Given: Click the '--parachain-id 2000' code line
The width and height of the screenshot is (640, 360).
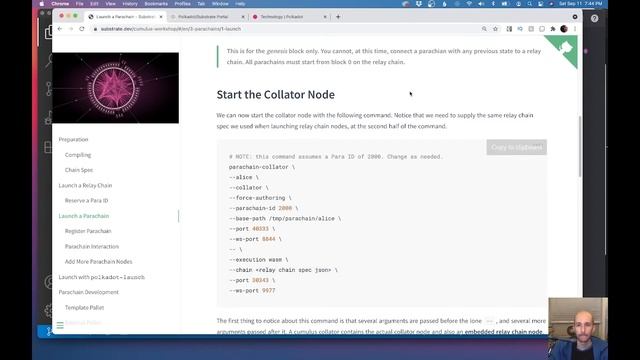Looking at the screenshot, I should pyautogui.click(x=263, y=208).
